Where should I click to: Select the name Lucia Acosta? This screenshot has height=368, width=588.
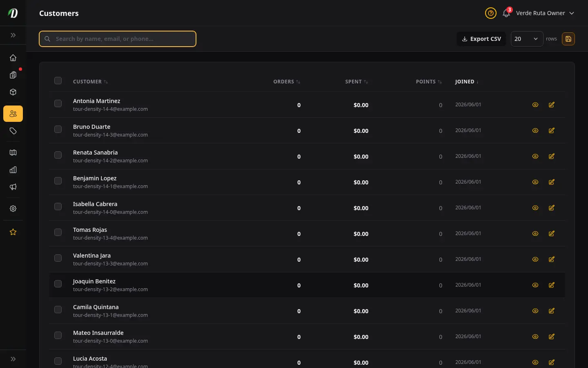point(90,359)
